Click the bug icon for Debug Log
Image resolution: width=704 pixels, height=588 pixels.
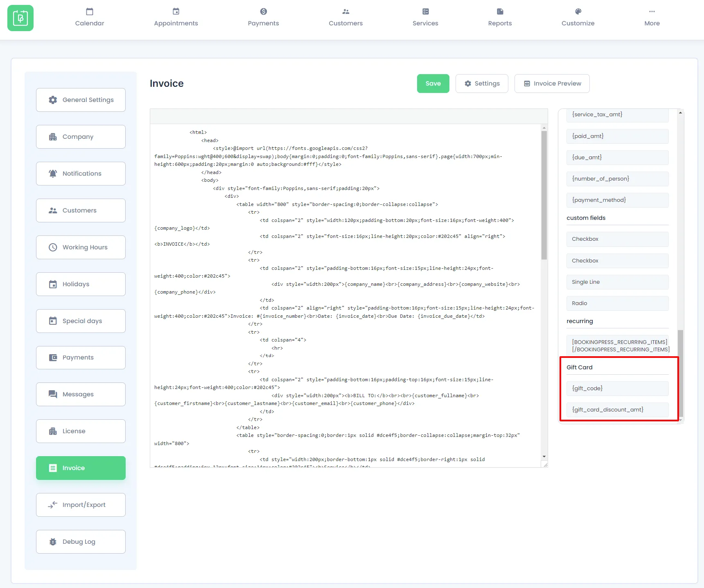(53, 542)
